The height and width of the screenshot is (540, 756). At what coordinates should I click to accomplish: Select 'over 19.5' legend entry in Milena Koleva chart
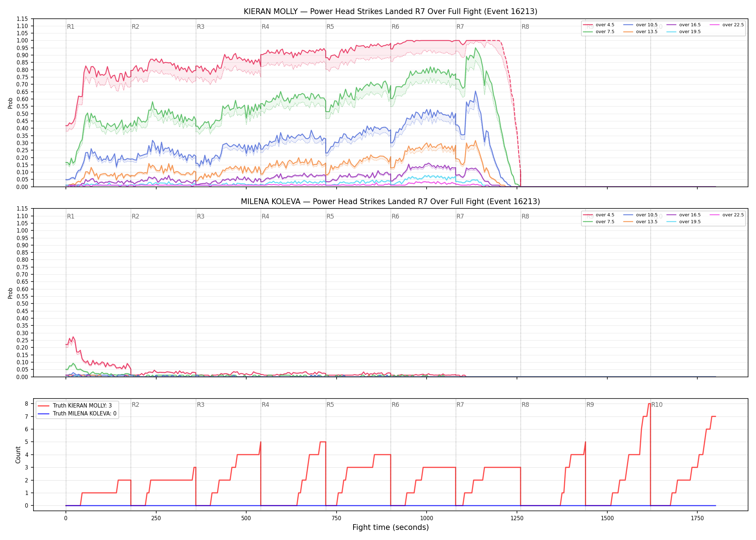pyautogui.click(x=683, y=222)
